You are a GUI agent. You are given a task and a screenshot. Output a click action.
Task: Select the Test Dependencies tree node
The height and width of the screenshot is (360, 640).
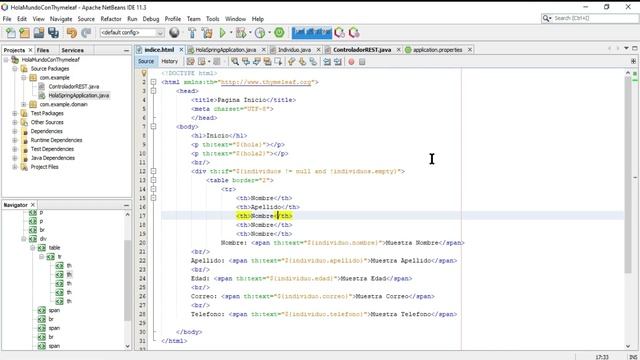[x=52, y=149]
